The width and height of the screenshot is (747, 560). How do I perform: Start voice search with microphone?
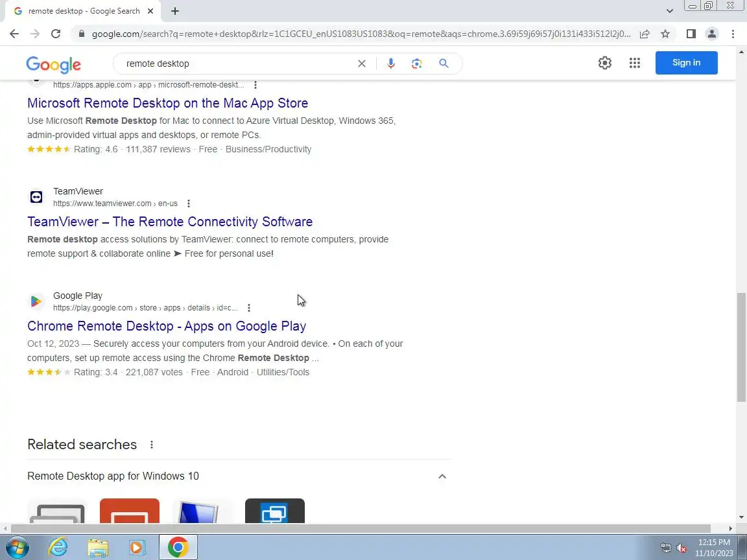click(390, 64)
